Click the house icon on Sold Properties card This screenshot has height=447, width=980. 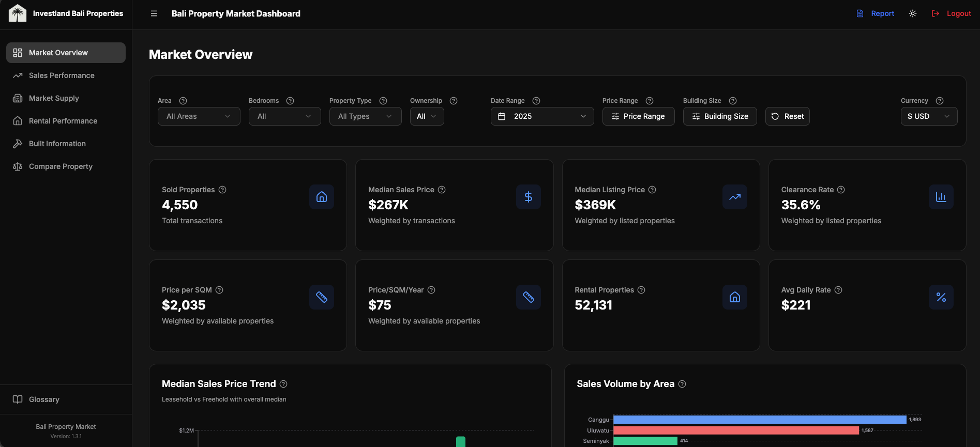322,197
